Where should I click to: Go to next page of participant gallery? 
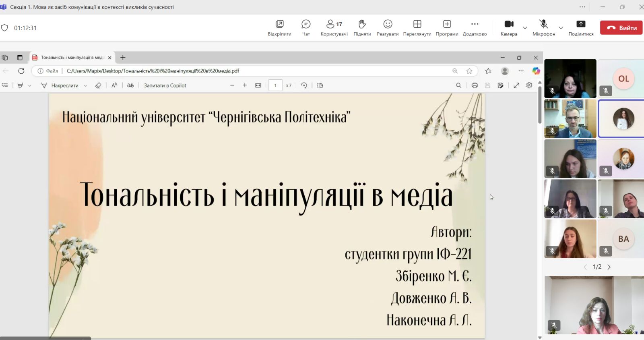click(x=609, y=267)
